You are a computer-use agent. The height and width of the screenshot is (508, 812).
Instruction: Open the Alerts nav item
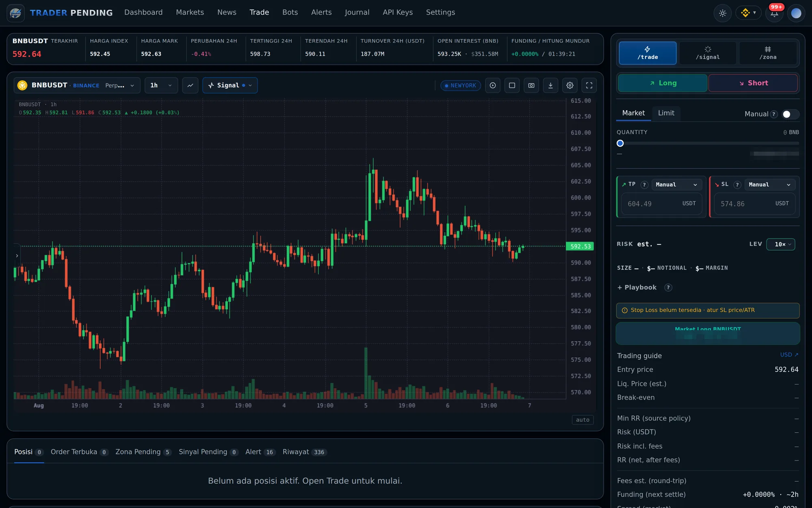(321, 13)
